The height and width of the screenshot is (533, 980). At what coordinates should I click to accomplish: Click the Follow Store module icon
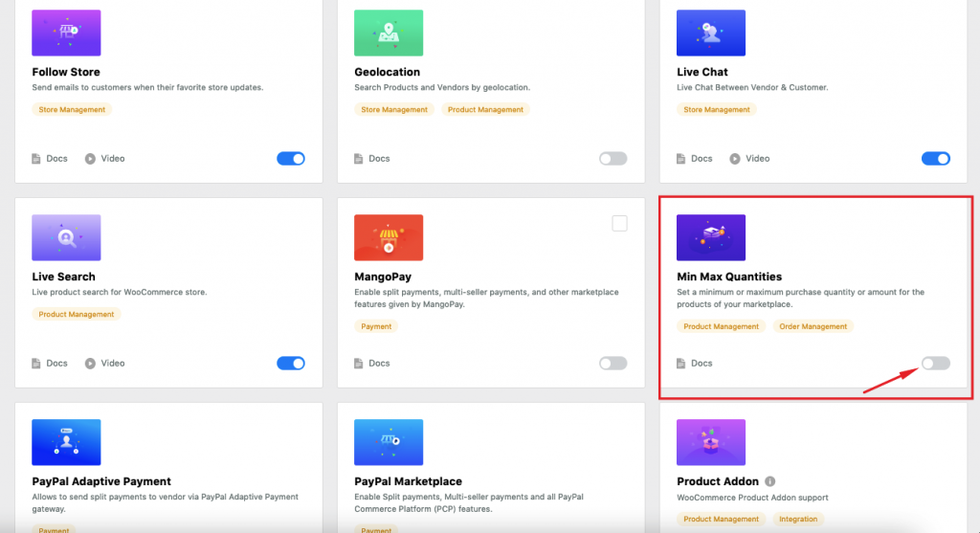tap(66, 33)
